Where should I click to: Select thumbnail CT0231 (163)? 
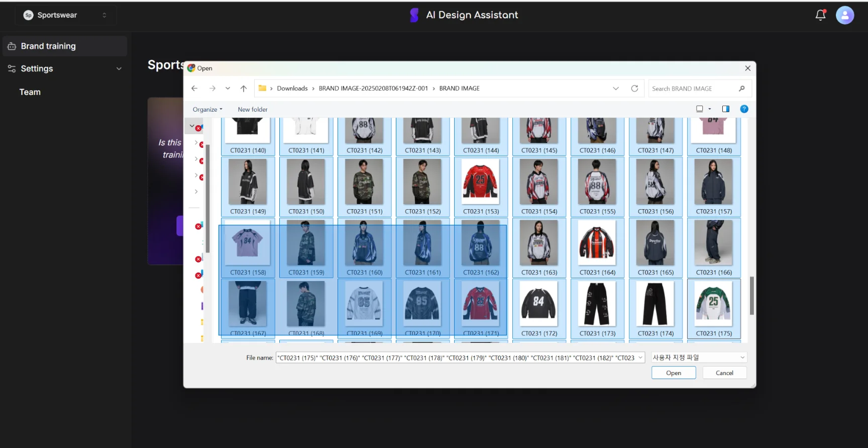coord(539,247)
